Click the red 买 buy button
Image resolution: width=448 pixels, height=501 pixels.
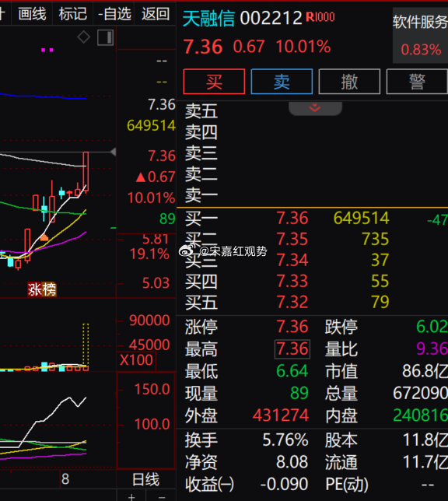tap(214, 82)
